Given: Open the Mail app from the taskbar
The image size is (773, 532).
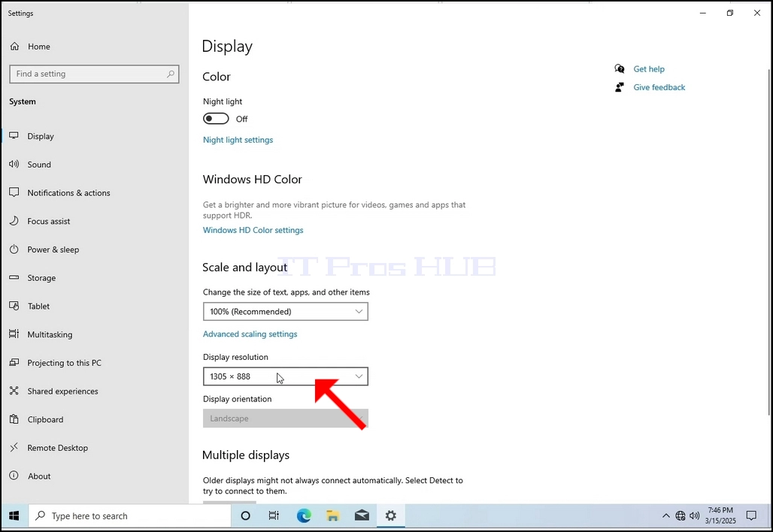Looking at the screenshot, I should pyautogui.click(x=362, y=515).
